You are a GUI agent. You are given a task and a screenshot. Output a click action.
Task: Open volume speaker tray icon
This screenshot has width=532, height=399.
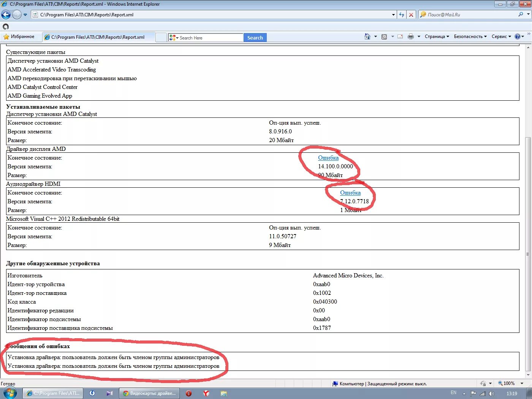491,394
